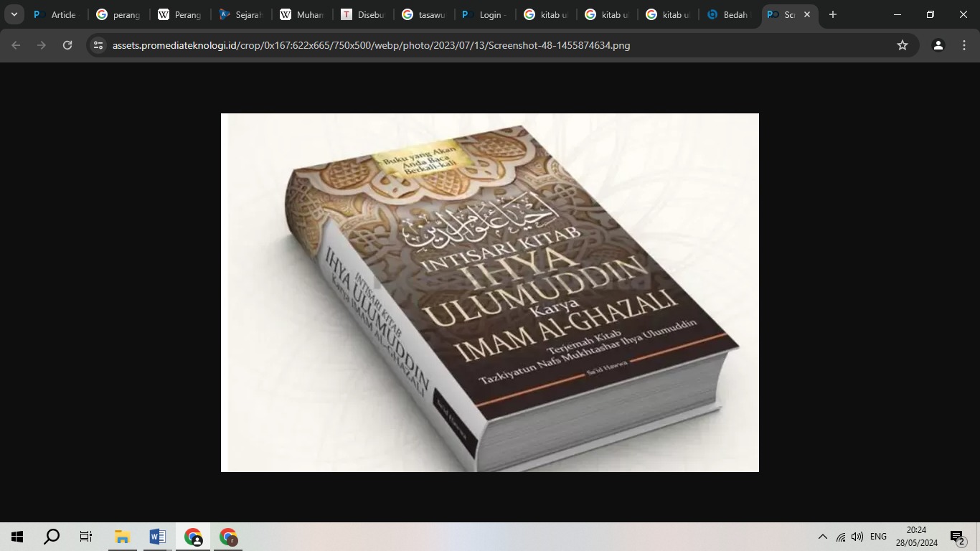This screenshot has width=980, height=551.
Task: Open the Windows Start menu
Action: [17, 537]
